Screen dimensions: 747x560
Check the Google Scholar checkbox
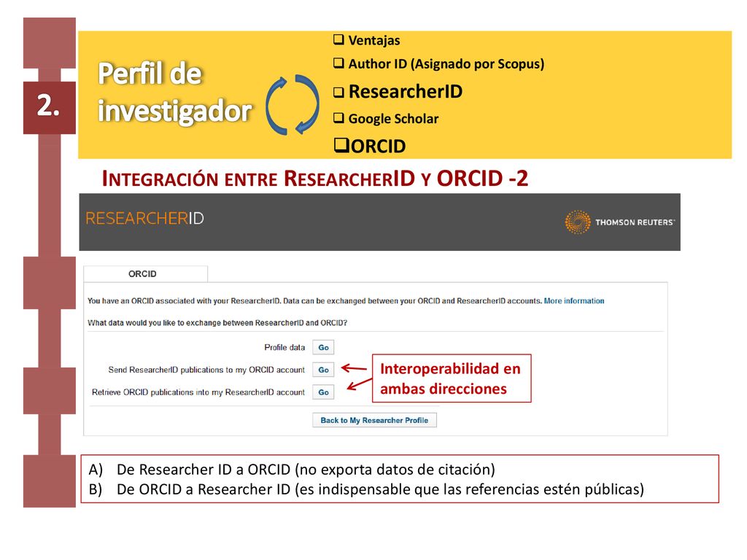pyautogui.click(x=338, y=117)
